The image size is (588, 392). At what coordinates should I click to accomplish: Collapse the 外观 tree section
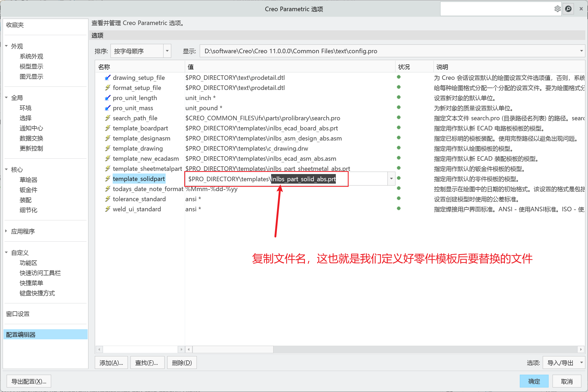pos(6,46)
